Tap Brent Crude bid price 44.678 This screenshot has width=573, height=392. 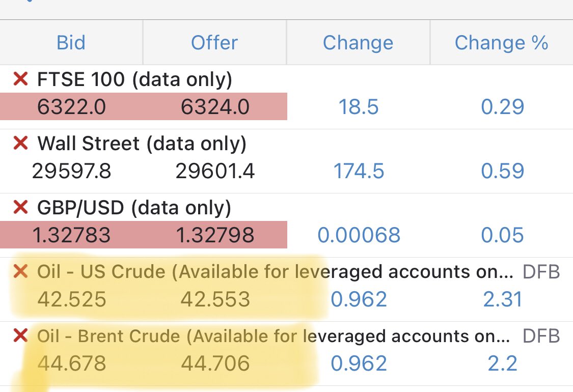click(72, 363)
